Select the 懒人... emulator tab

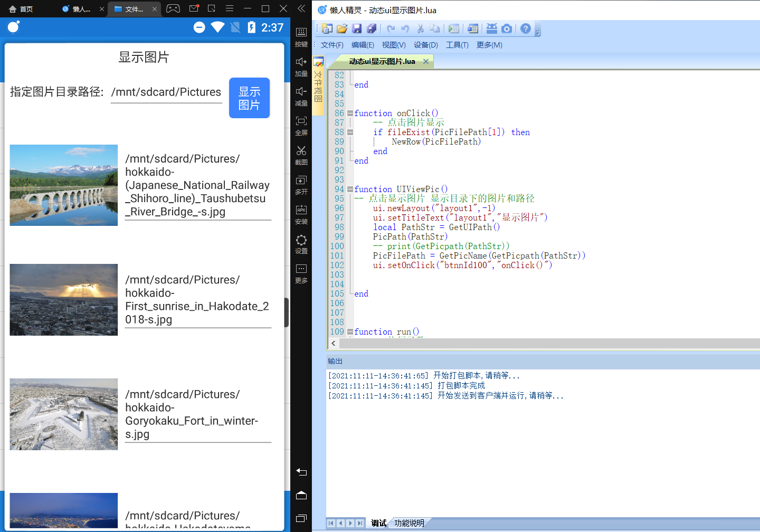(77, 9)
